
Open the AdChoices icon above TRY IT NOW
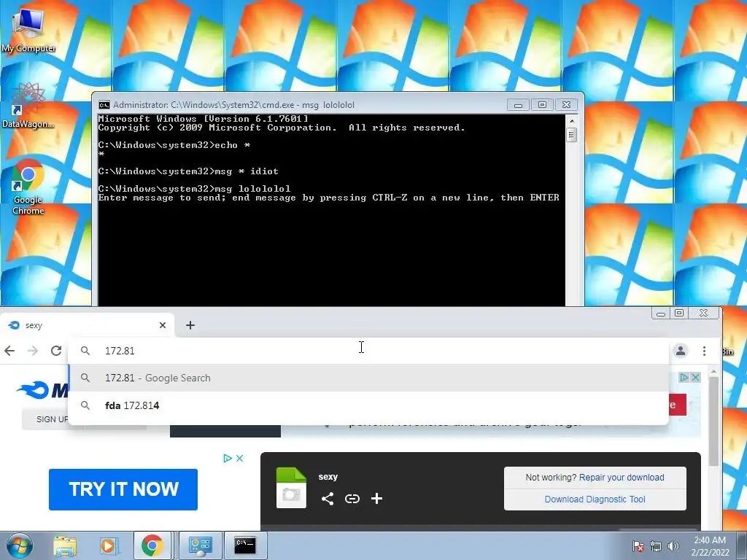[228, 458]
